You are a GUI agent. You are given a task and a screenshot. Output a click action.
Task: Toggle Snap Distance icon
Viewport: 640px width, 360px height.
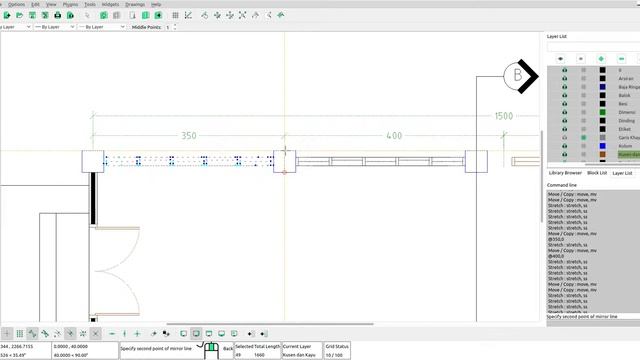click(83, 334)
